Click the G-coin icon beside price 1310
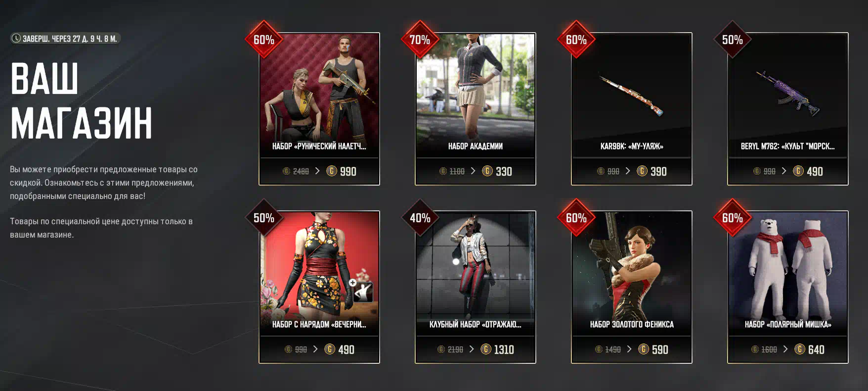868x391 pixels. pyautogui.click(x=486, y=349)
